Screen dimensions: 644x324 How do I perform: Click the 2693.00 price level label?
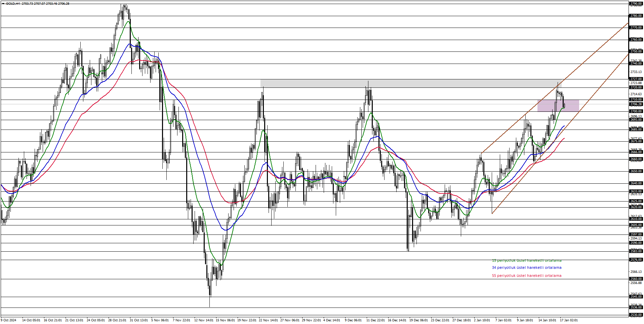(x=636, y=120)
